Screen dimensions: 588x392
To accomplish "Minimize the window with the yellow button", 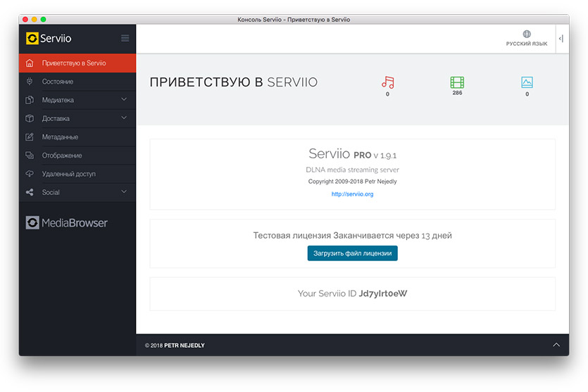I will point(34,20).
